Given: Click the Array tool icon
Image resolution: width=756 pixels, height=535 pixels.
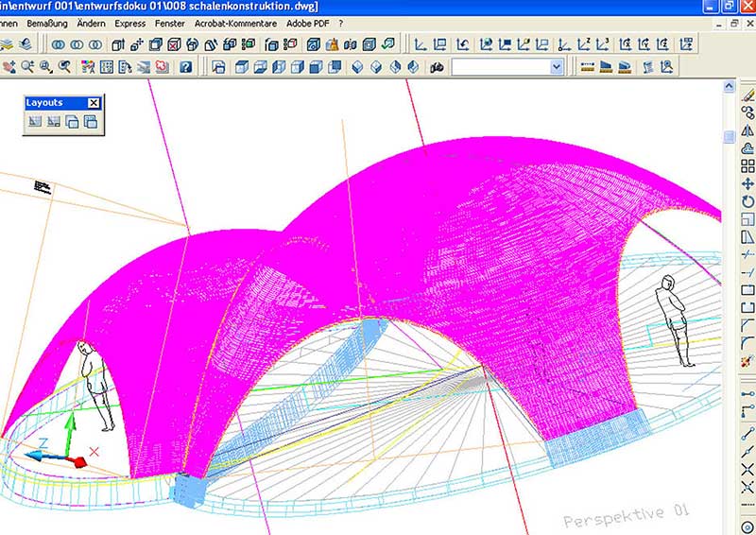Looking at the screenshot, I should [747, 167].
